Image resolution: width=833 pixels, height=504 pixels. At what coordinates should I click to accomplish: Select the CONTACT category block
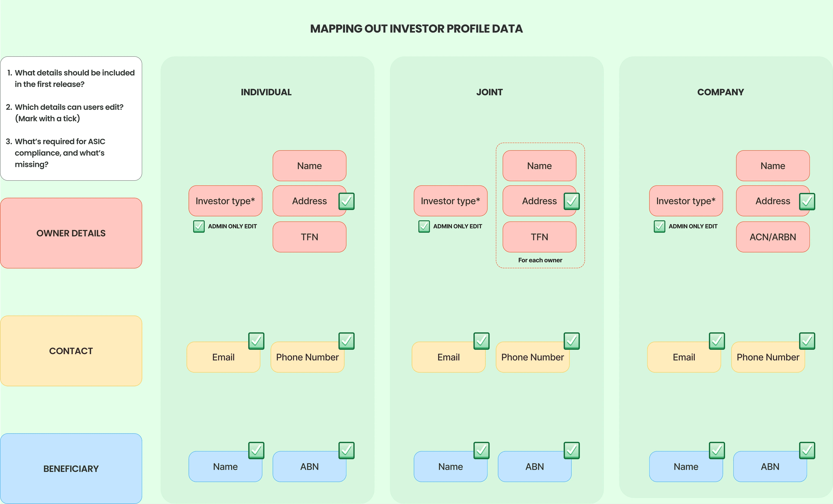(x=71, y=351)
